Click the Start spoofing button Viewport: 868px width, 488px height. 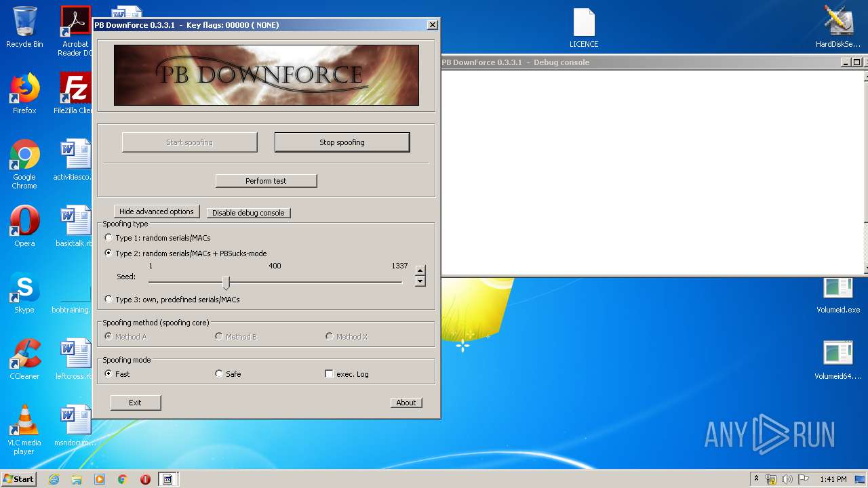[x=189, y=142]
